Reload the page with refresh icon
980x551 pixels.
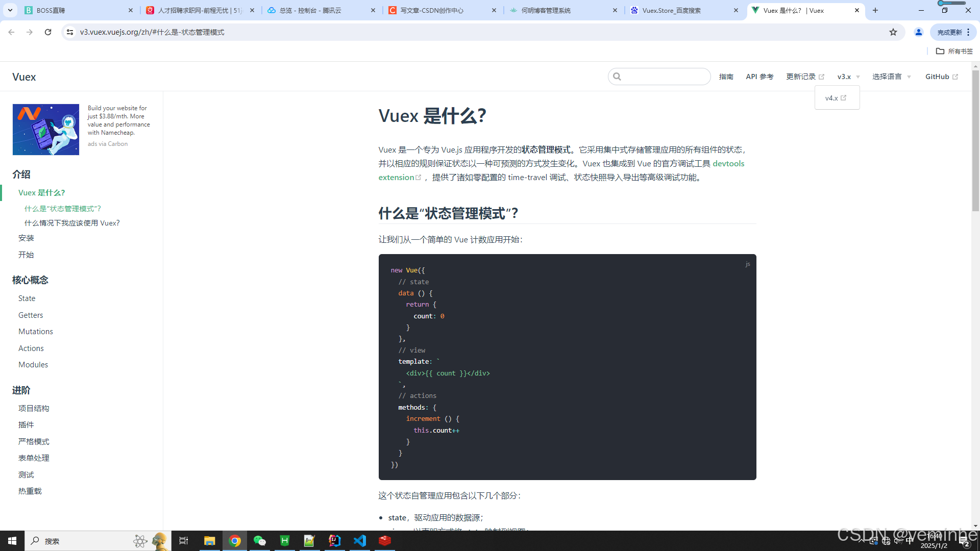pos(48,32)
